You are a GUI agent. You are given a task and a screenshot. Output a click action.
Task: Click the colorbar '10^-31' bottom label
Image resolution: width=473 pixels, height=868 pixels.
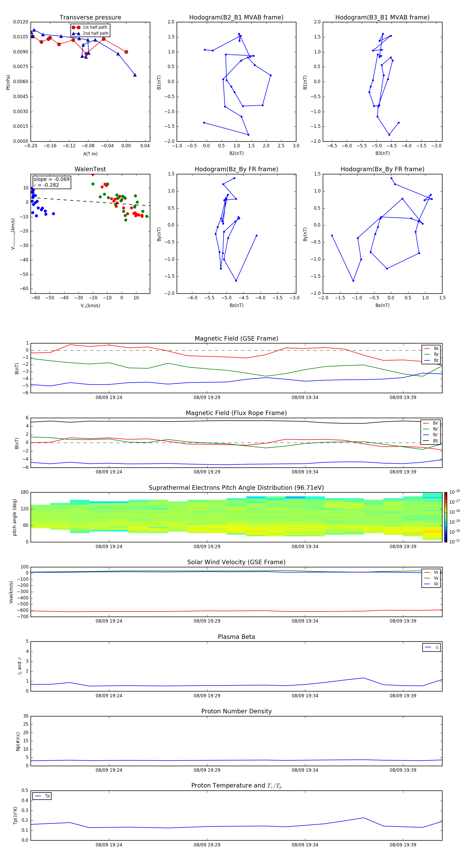pyautogui.click(x=455, y=542)
